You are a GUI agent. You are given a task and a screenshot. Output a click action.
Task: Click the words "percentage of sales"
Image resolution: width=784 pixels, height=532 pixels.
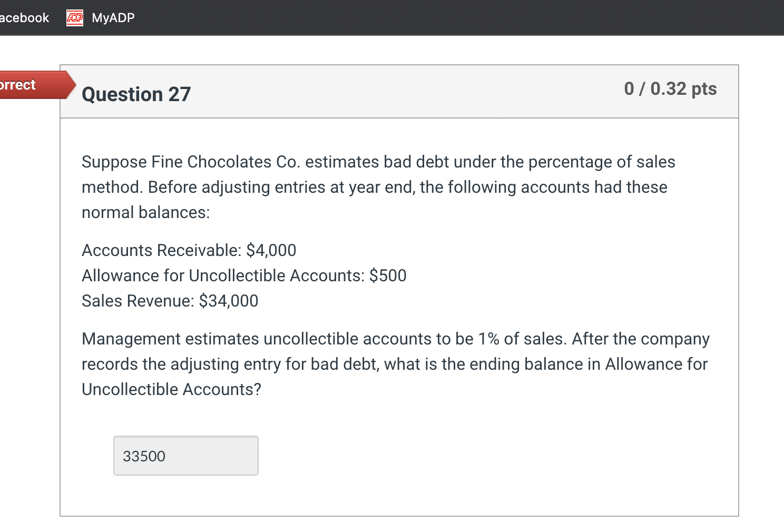602,162
